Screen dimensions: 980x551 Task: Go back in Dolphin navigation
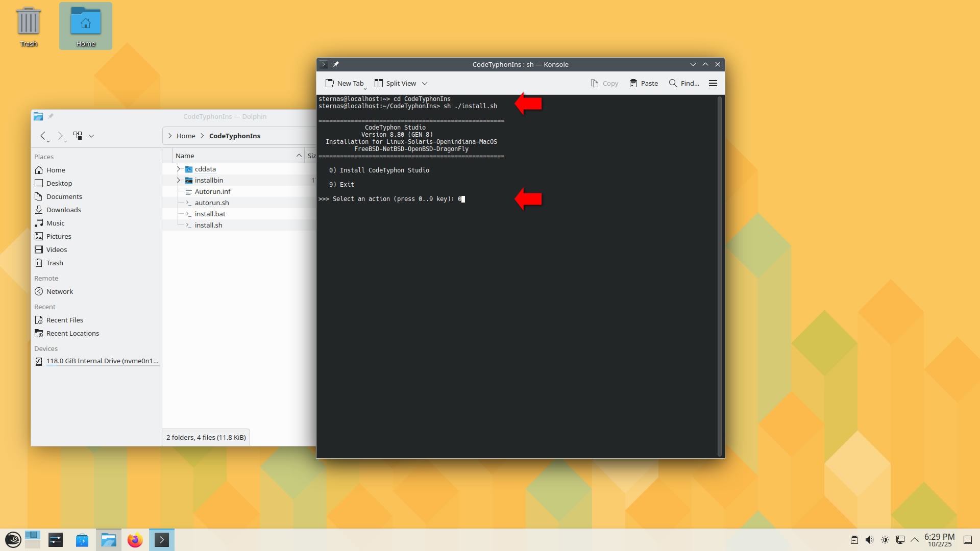point(43,136)
